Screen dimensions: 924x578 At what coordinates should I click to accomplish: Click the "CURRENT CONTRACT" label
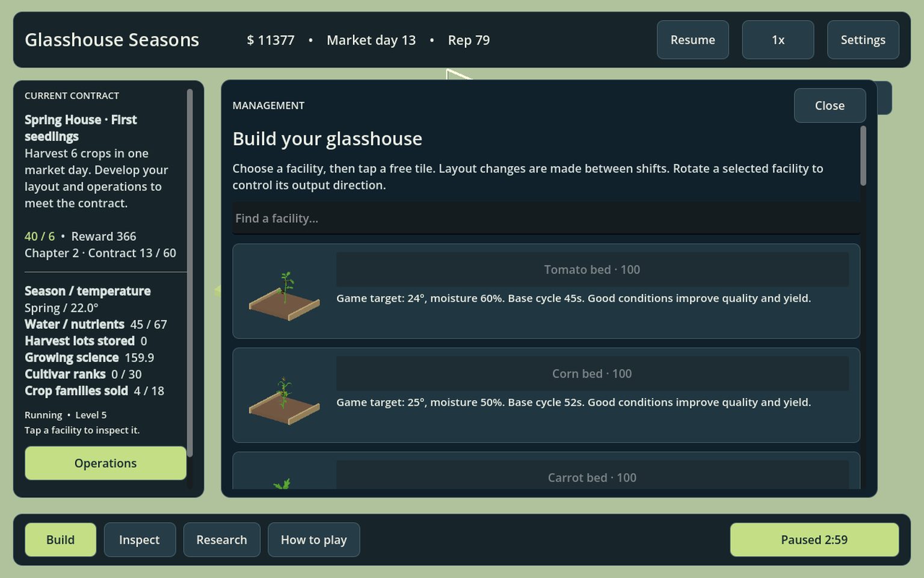click(x=72, y=96)
